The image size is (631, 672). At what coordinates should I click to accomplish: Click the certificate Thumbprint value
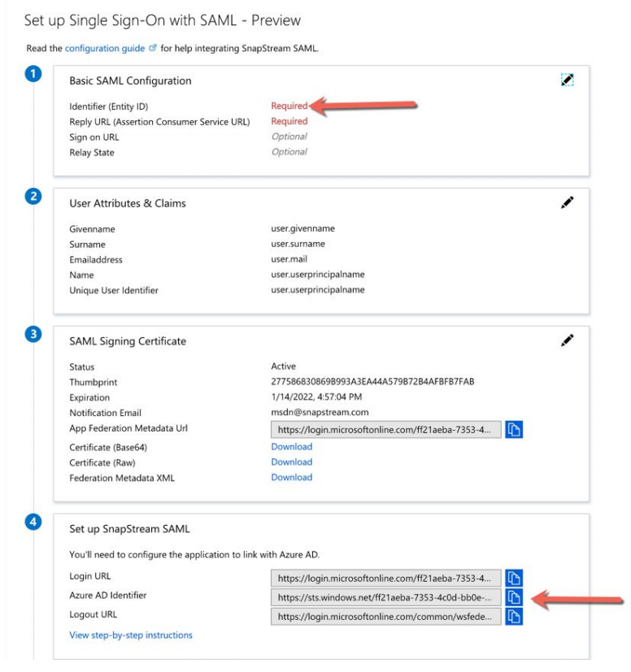(x=372, y=381)
